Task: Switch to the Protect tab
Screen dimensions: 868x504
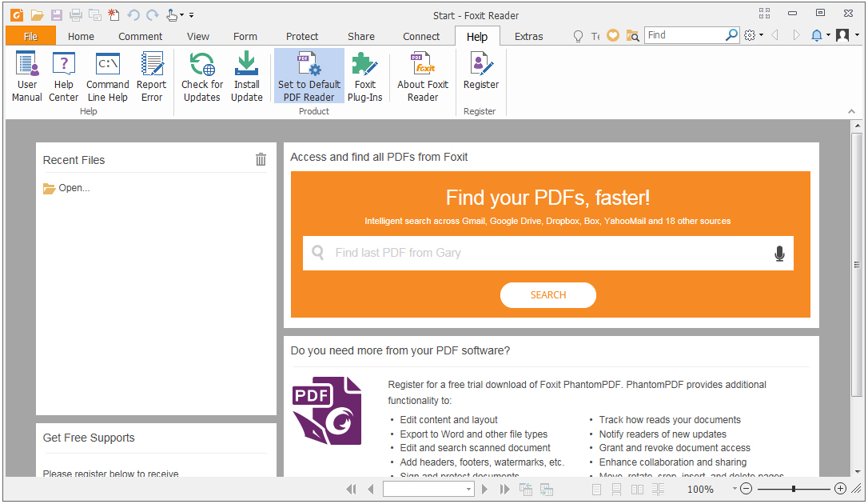Action: 301,37
